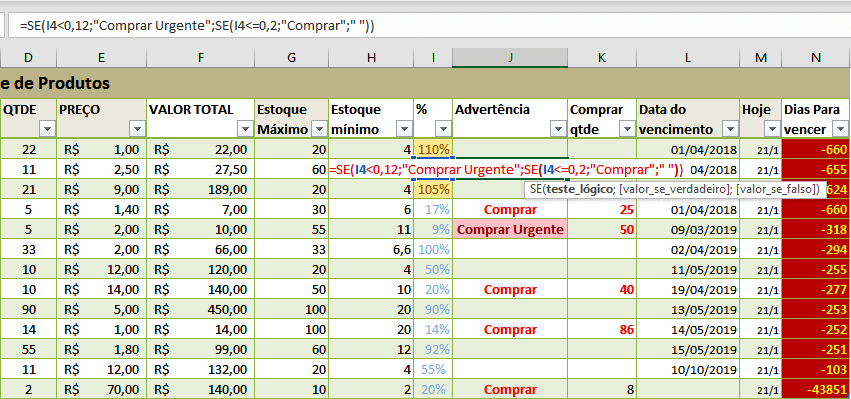Image resolution: width=851 pixels, height=399 pixels.
Task: Select column E header
Action: click(101, 58)
